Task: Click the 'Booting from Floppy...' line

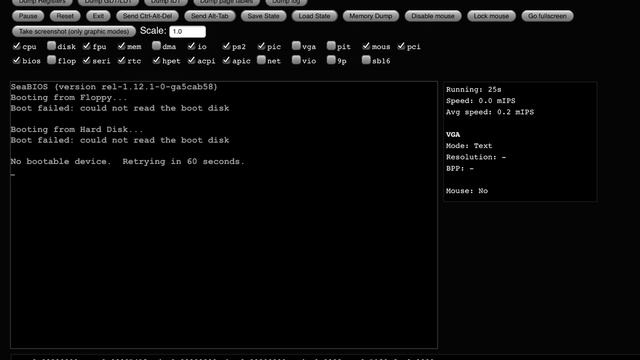Action: point(69,98)
